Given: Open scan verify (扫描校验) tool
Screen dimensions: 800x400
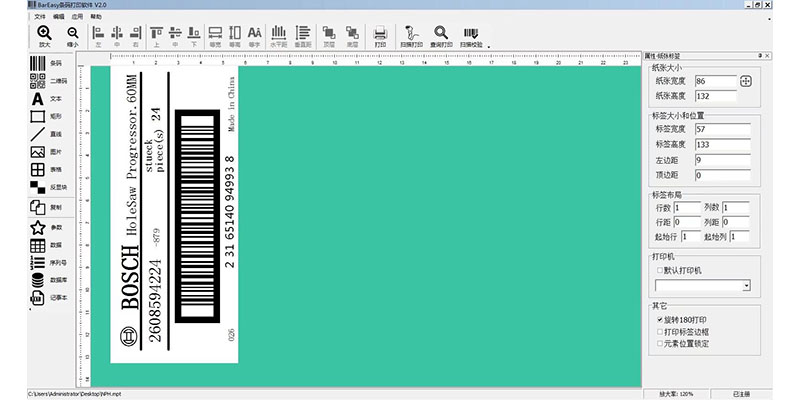Looking at the screenshot, I should pyautogui.click(x=471, y=33).
